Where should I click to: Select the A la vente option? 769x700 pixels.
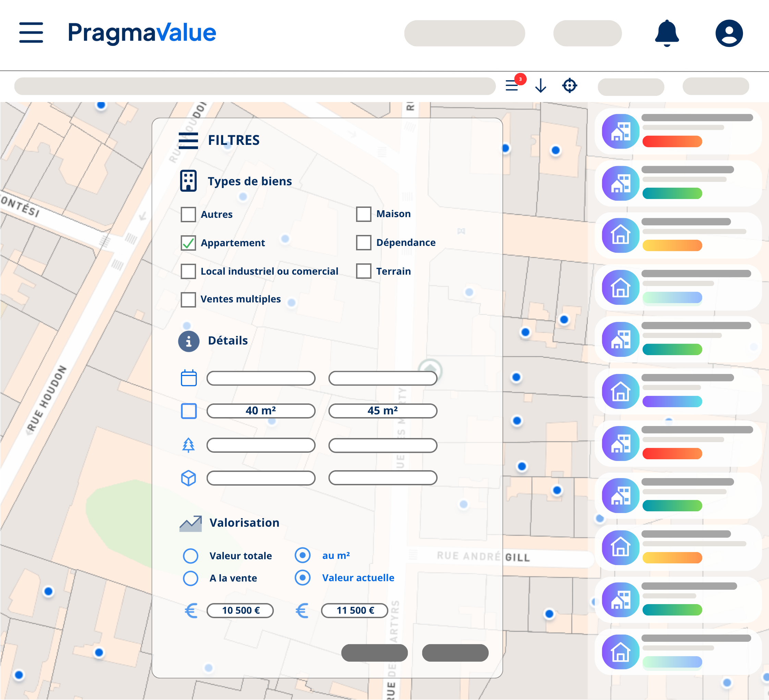pyautogui.click(x=190, y=578)
